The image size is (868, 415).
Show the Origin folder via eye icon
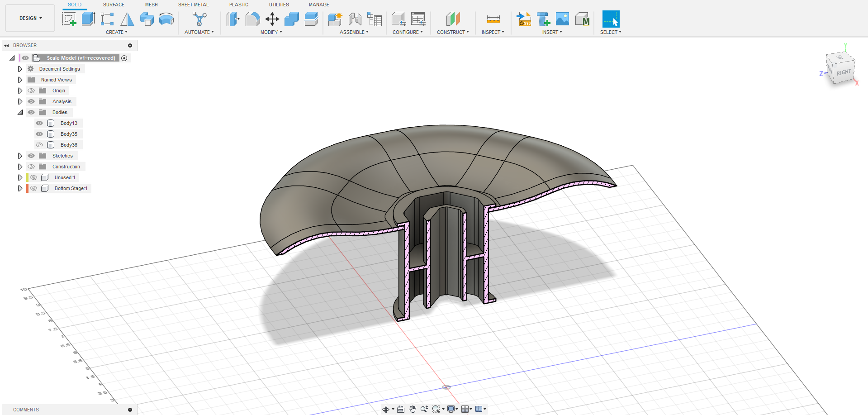pyautogui.click(x=31, y=91)
